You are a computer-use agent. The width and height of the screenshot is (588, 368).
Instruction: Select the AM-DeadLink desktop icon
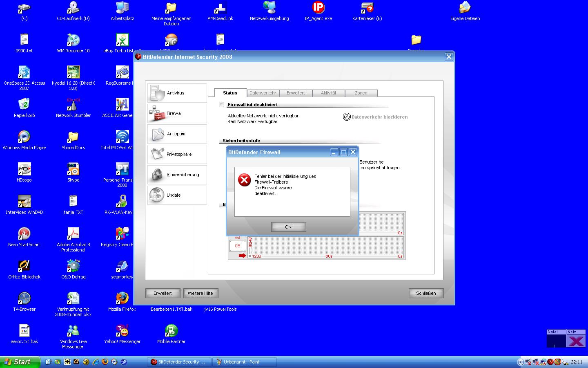[220, 11]
